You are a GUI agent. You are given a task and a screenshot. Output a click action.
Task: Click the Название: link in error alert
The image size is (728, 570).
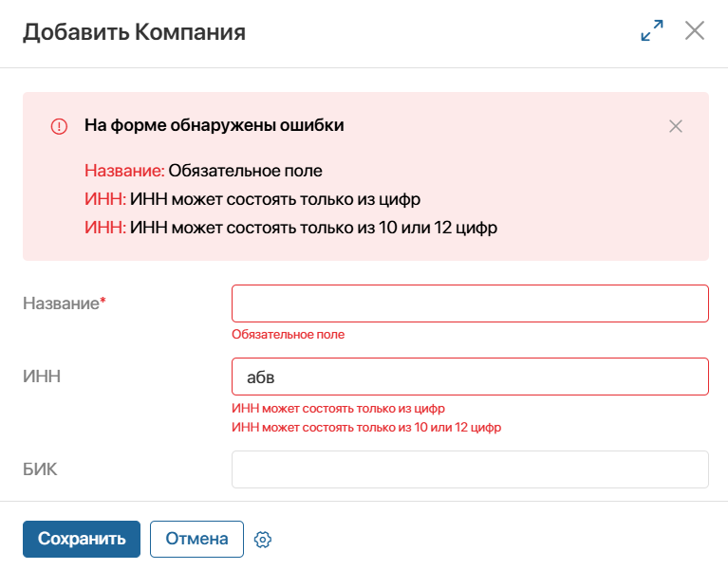click(124, 171)
